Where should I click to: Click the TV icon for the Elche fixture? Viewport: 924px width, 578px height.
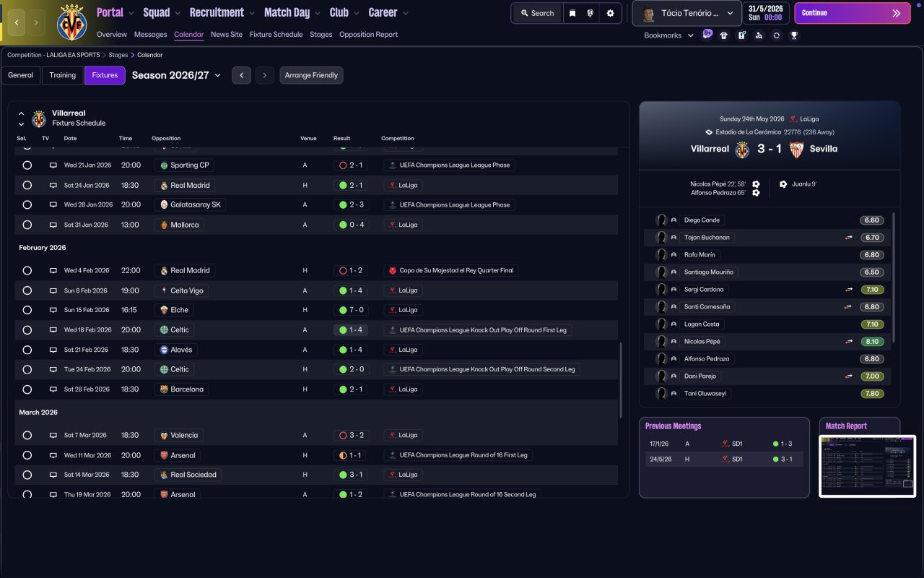(53, 310)
